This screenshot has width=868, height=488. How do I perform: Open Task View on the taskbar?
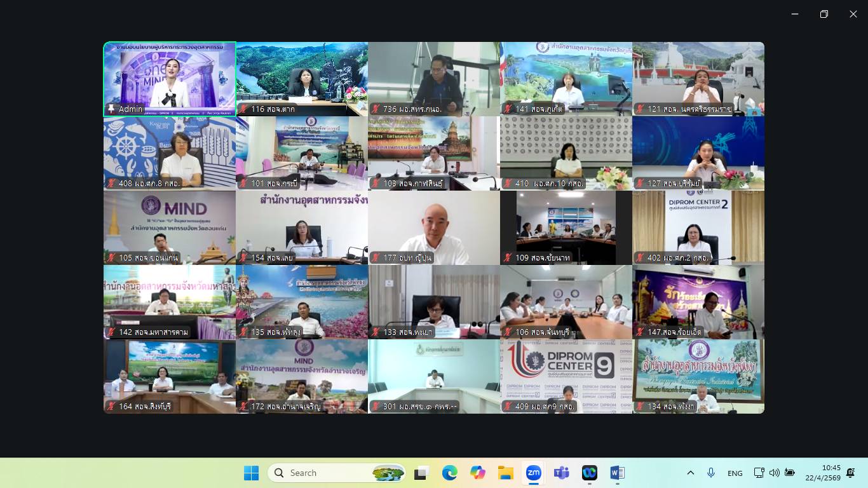tap(421, 473)
